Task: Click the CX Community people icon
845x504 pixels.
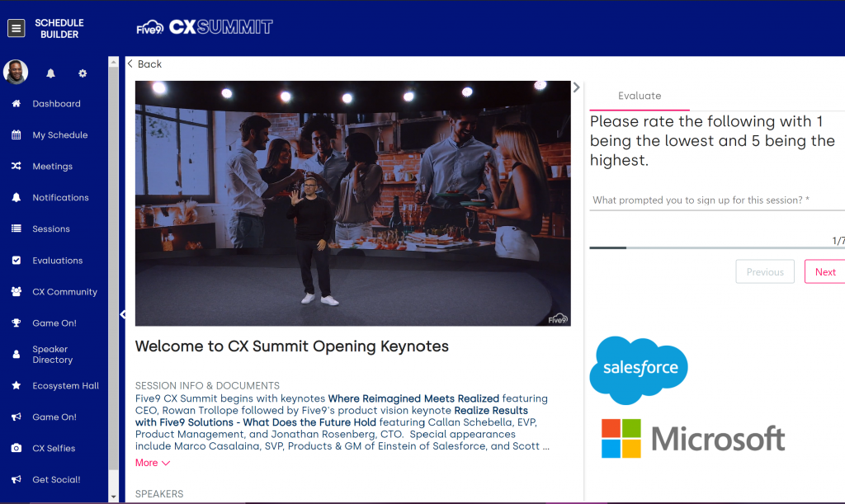Action: (17, 291)
